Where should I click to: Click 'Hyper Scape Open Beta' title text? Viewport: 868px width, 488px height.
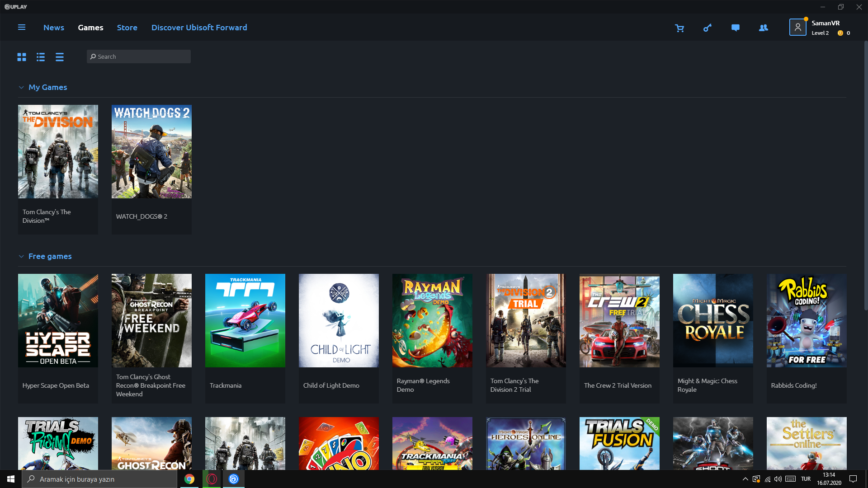56,385
